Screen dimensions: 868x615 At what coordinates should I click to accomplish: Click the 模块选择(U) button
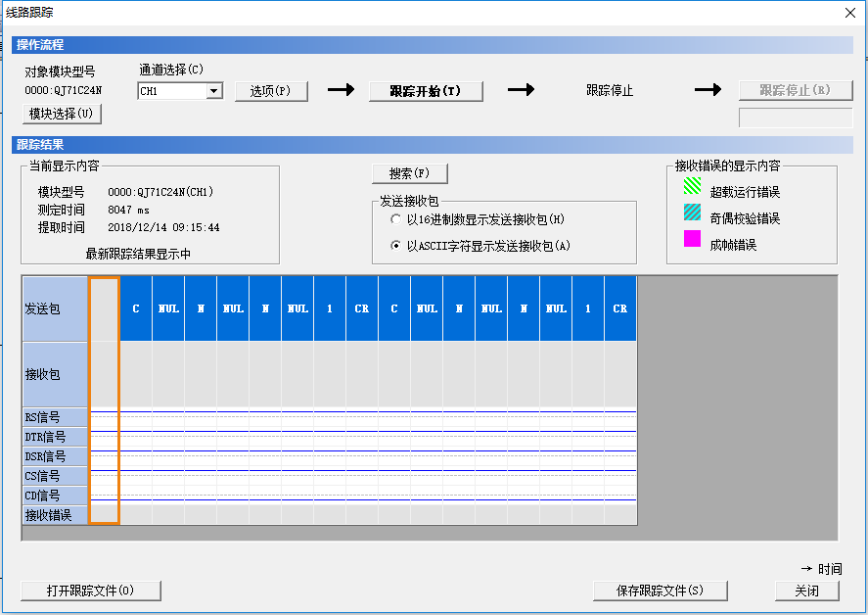tap(61, 114)
